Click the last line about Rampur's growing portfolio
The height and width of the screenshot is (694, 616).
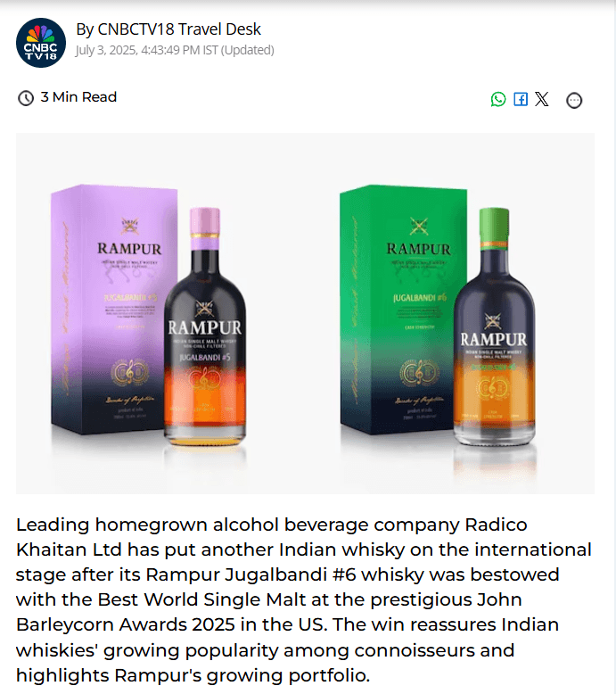[x=193, y=675]
